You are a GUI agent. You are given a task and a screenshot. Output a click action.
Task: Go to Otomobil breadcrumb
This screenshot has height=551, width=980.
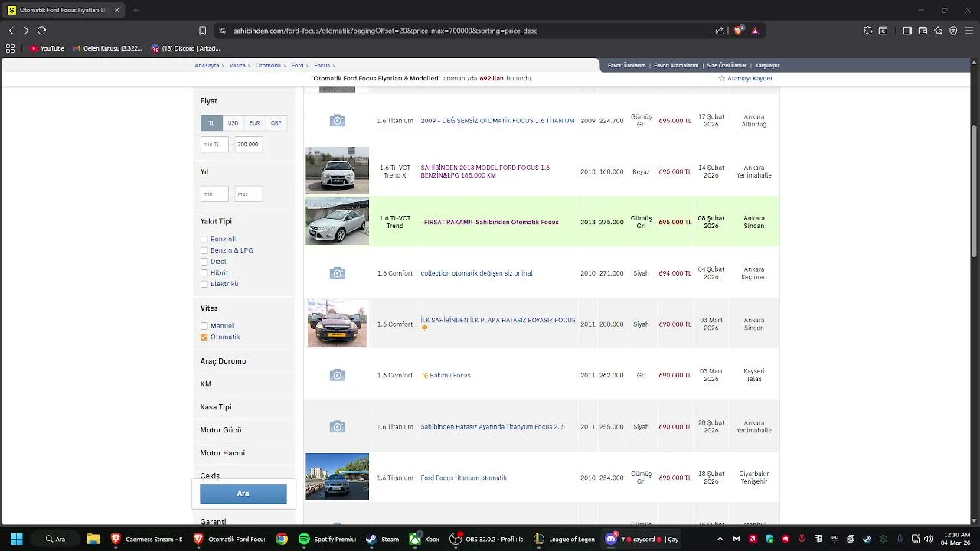pos(268,66)
